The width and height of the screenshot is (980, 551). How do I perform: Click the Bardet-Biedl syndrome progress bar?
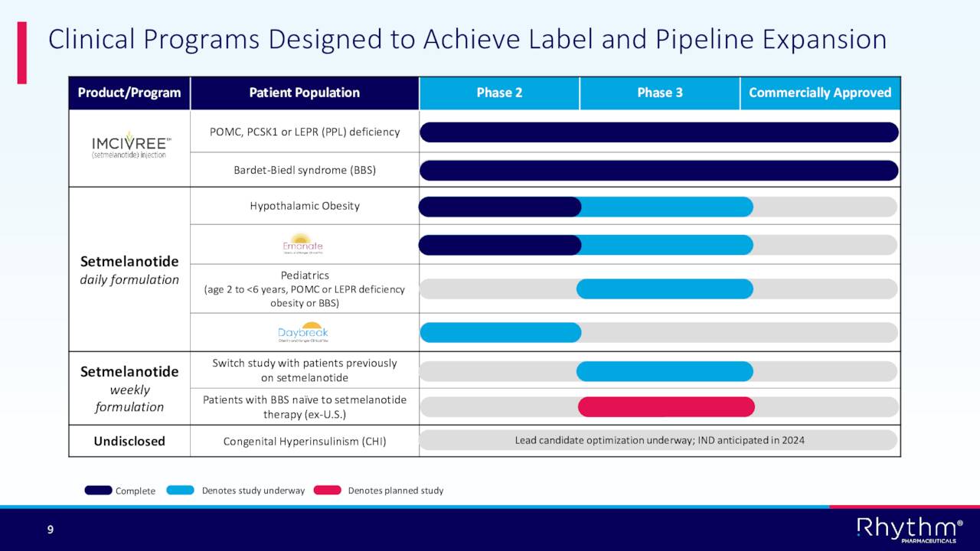[659, 170]
